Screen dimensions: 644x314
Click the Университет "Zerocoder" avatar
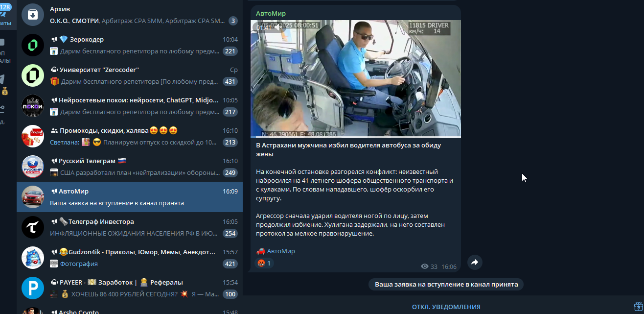point(33,75)
